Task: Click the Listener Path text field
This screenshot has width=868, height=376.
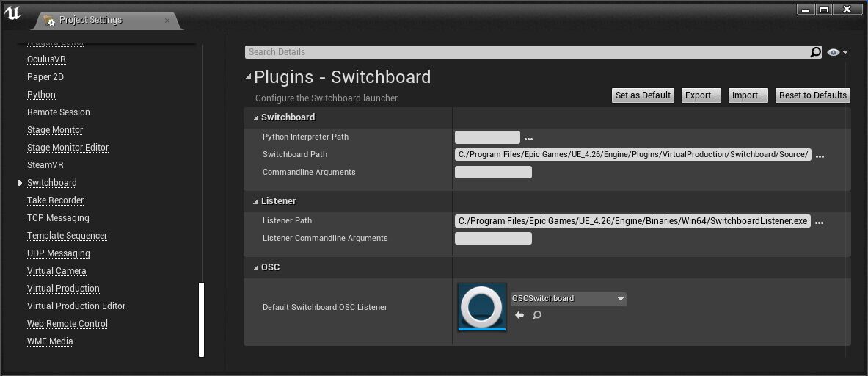Action: pyautogui.click(x=632, y=221)
